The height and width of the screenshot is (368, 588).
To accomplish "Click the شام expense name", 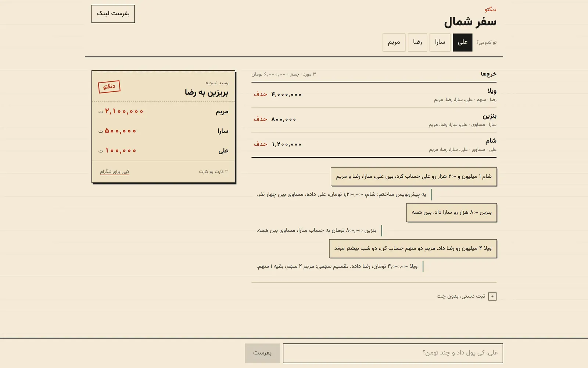I will tap(491, 141).
